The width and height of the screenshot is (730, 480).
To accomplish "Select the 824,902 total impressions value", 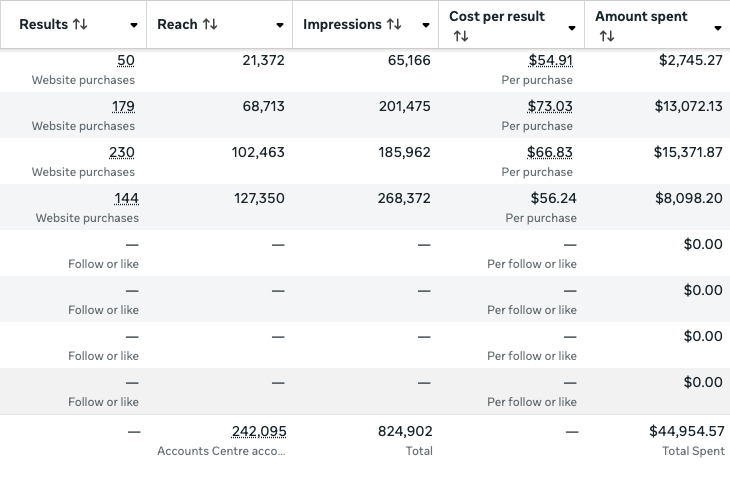I will pos(405,432).
